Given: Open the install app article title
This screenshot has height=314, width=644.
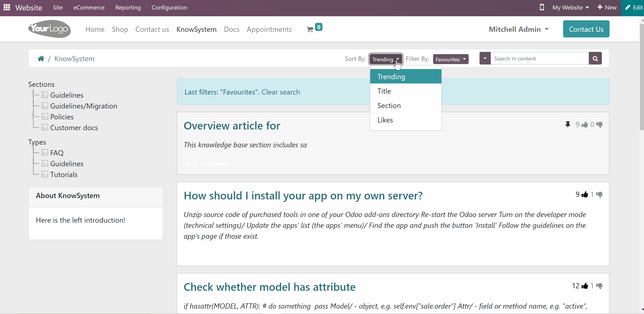Looking at the screenshot, I should pyautogui.click(x=303, y=195).
